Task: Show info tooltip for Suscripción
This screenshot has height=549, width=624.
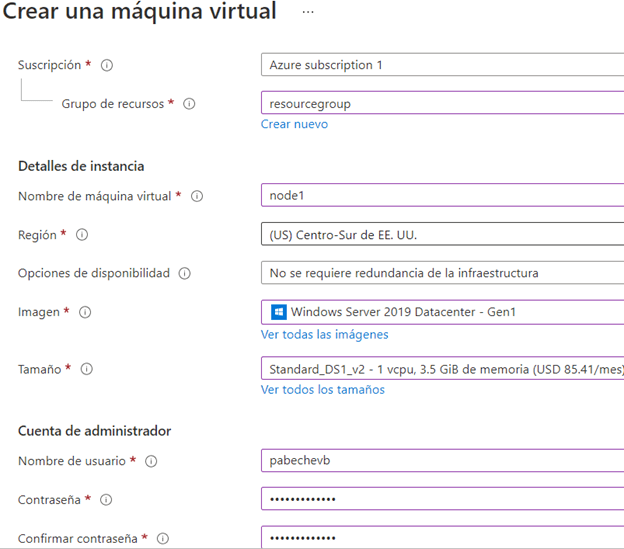Action: coord(107,65)
